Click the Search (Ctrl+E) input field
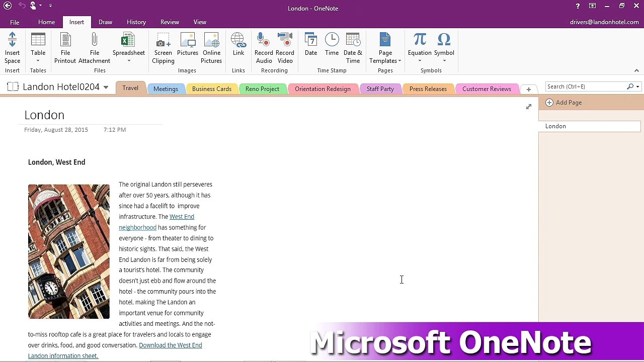This screenshot has height=362, width=644. click(585, 86)
